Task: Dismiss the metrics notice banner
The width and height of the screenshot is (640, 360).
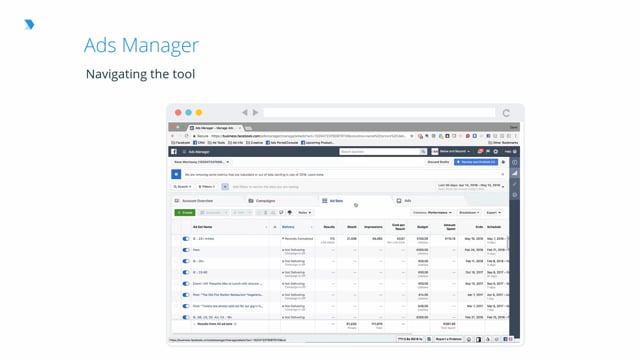Action: pos(502,174)
